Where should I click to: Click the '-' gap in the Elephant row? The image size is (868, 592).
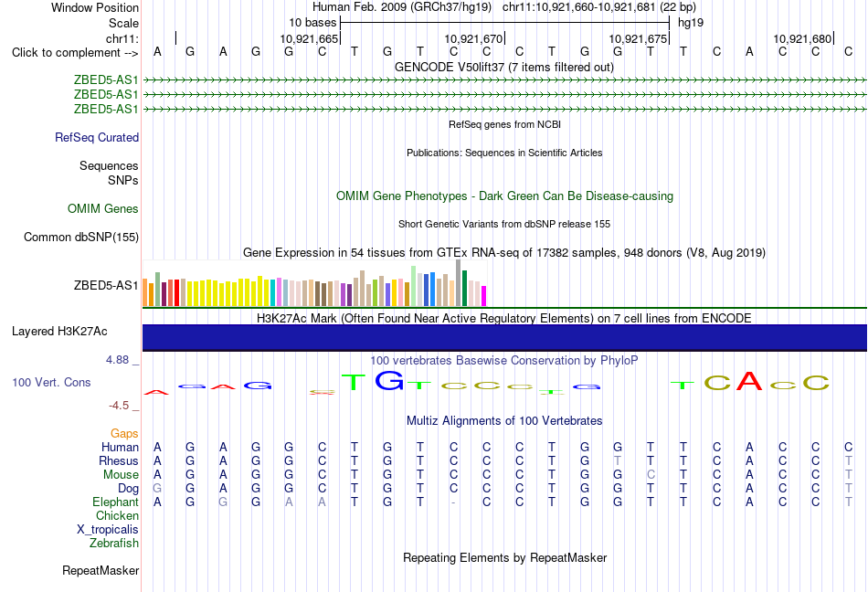453,502
